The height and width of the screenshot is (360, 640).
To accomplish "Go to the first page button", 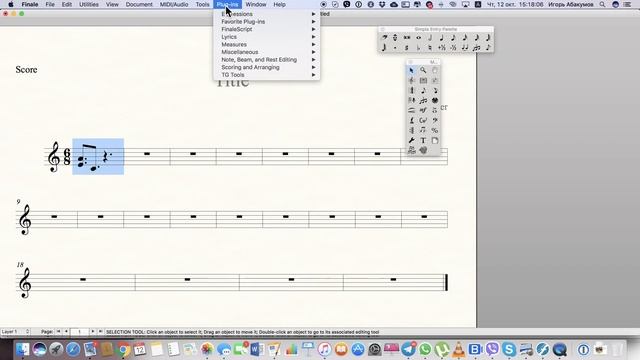I will coord(58,332).
